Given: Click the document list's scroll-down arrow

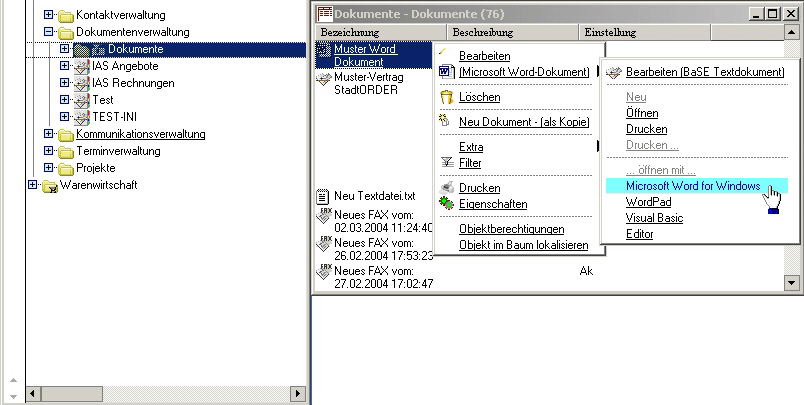Looking at the screenshot, I should pos(792,285).
